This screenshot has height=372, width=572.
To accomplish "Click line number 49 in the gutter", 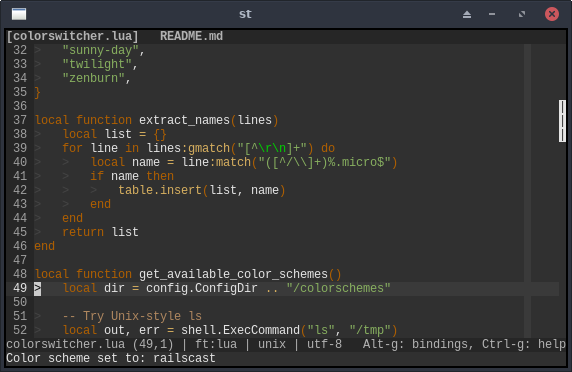I will [x=20, y=288].
